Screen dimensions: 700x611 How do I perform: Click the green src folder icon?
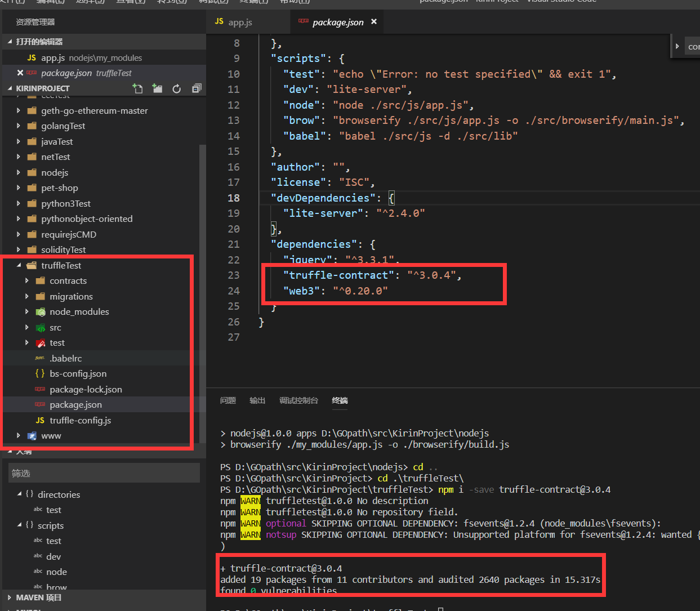[41, 328]
